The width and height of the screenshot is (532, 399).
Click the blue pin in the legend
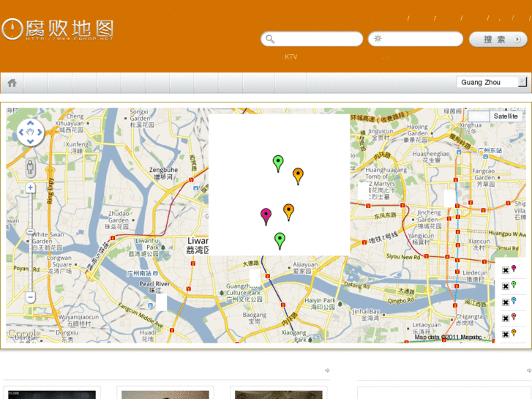click(514, 300)
